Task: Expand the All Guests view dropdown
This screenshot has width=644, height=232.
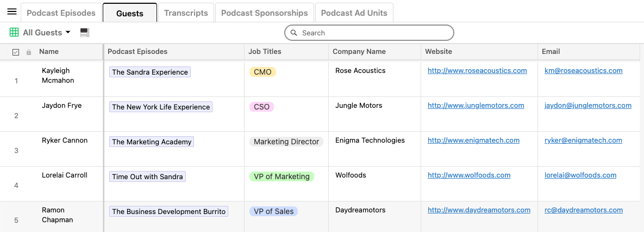Action: tap(68, 33)
